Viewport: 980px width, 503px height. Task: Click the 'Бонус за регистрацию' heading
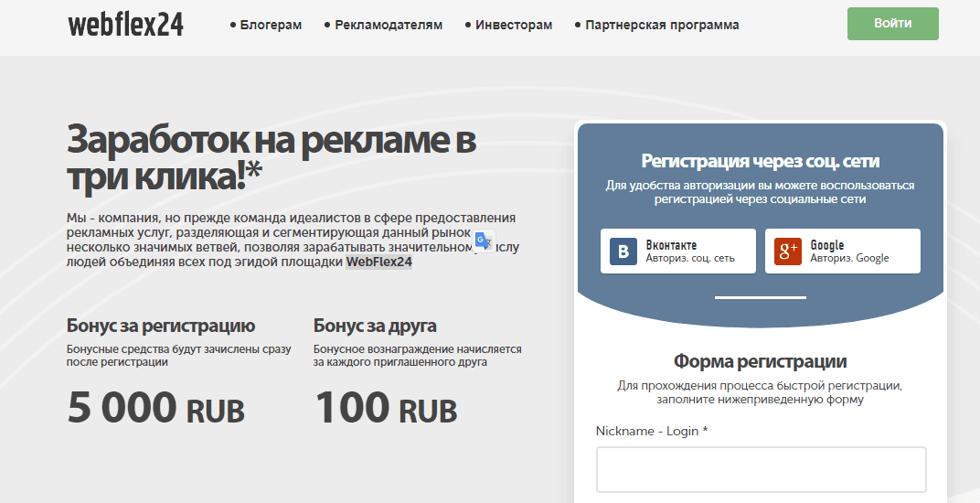(x=161, y=326)
